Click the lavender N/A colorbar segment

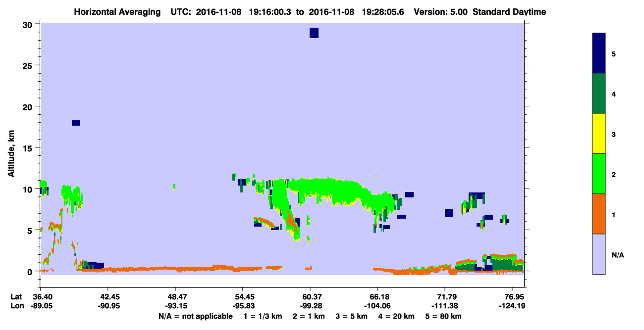click(599, 254)
